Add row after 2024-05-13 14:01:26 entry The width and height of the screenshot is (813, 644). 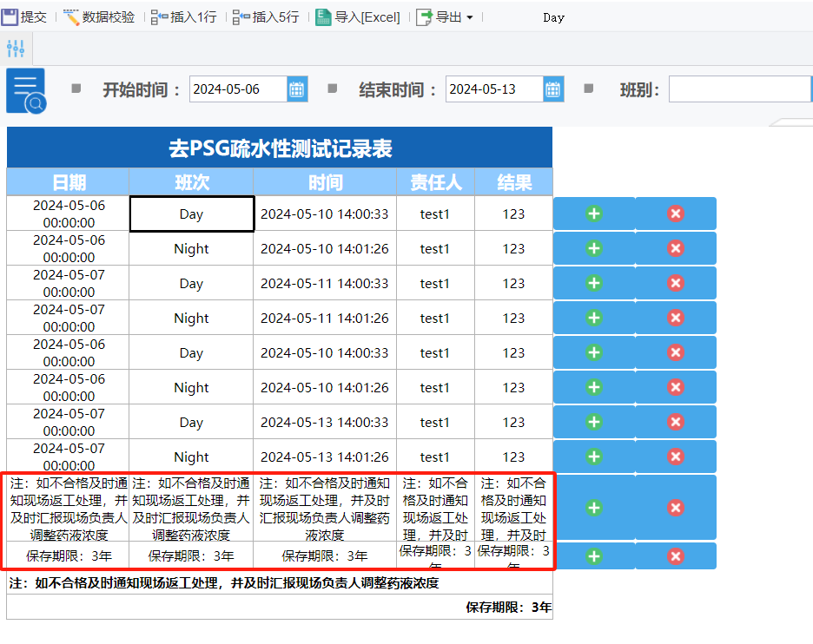point(594,457)
